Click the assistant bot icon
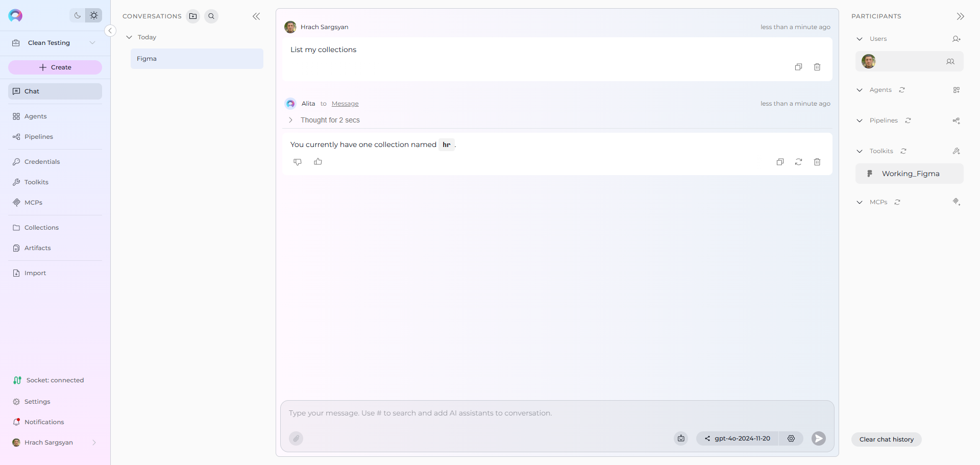980x465 pixels. [x=681, y=438]
